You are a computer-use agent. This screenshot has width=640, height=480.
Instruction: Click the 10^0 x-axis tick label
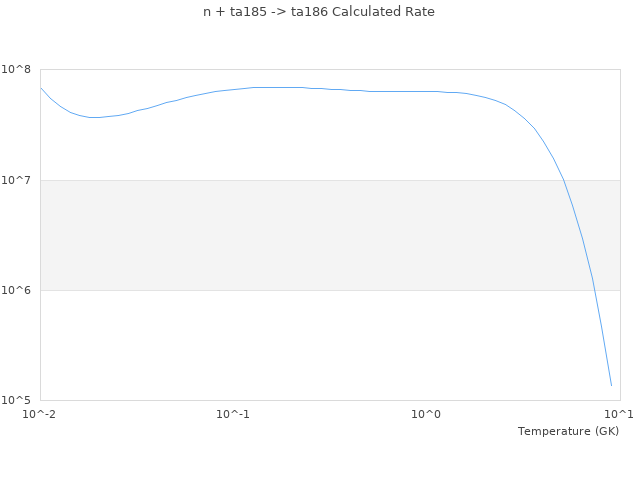[427, 414]
